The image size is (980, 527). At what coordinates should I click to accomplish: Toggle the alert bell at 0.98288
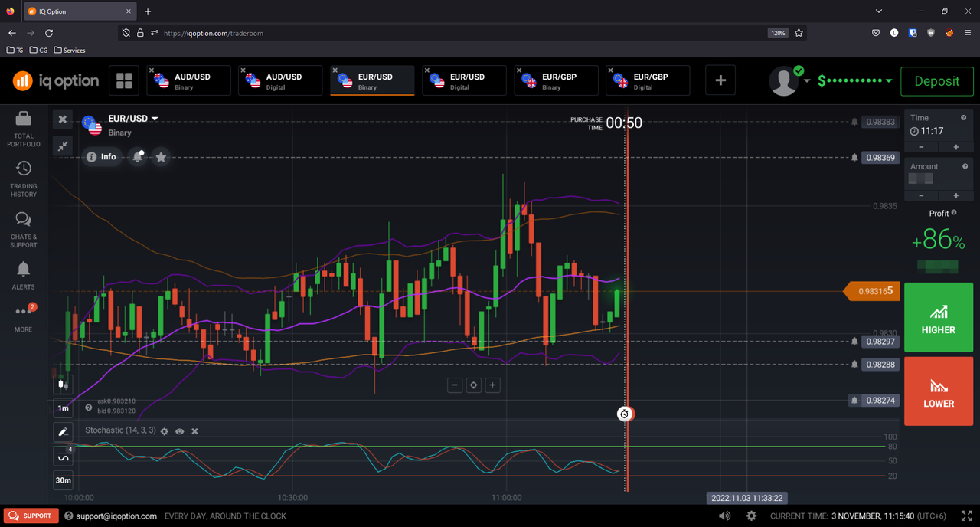coord(854,365)
